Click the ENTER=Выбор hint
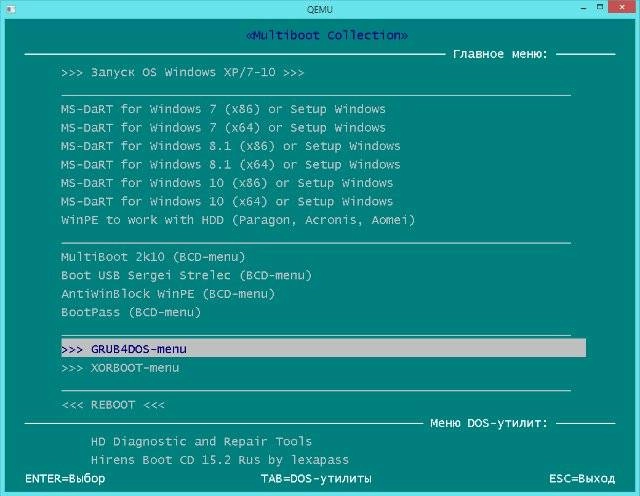This screenshot has width=640, height=496. point(65,478)
